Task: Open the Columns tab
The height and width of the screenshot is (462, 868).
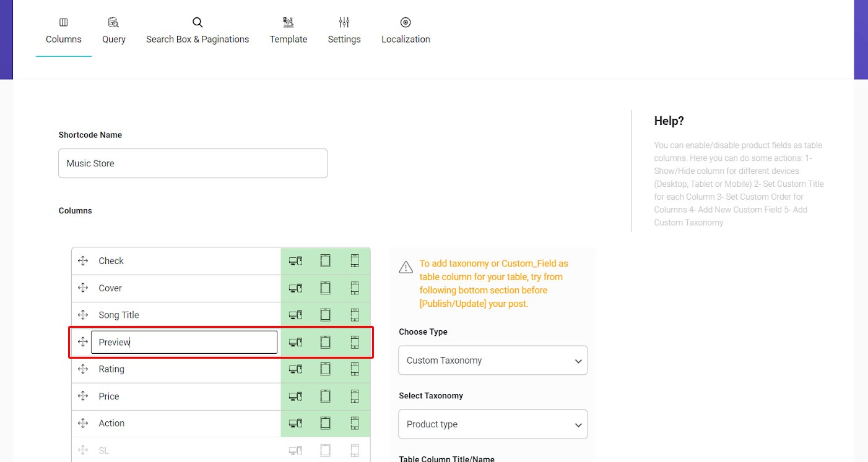Action: tap(64, 31)
